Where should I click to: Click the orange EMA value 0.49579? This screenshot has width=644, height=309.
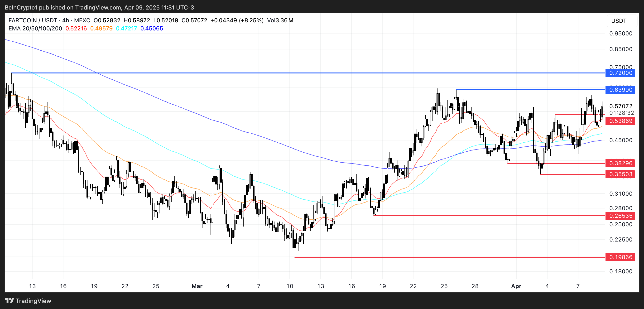click(x=101, y=29)
